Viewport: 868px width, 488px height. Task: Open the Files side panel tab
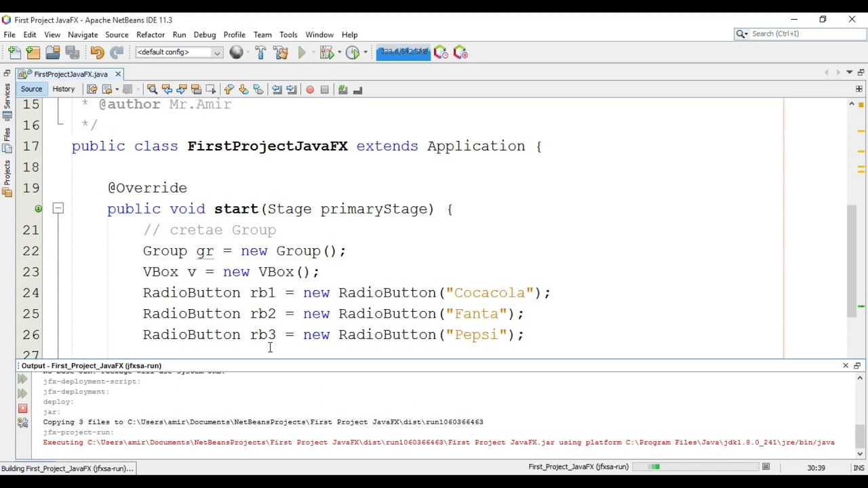tap(7, 140)
